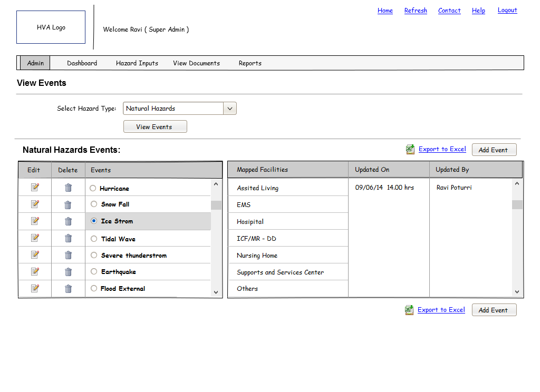Image resolution: width=540 pixels, height=392 pixels.
Task: Click the Logout link
Action: point(507,11)
